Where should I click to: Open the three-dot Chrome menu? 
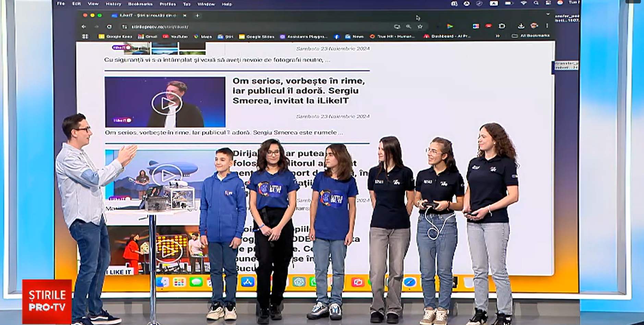click(x=547, y=25)
